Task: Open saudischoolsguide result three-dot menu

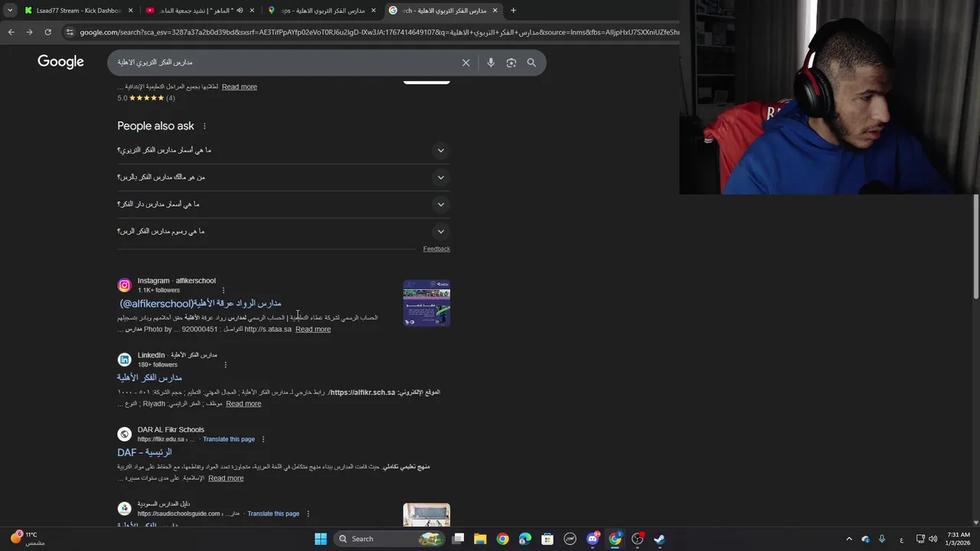Action: (x=308, y=514)
